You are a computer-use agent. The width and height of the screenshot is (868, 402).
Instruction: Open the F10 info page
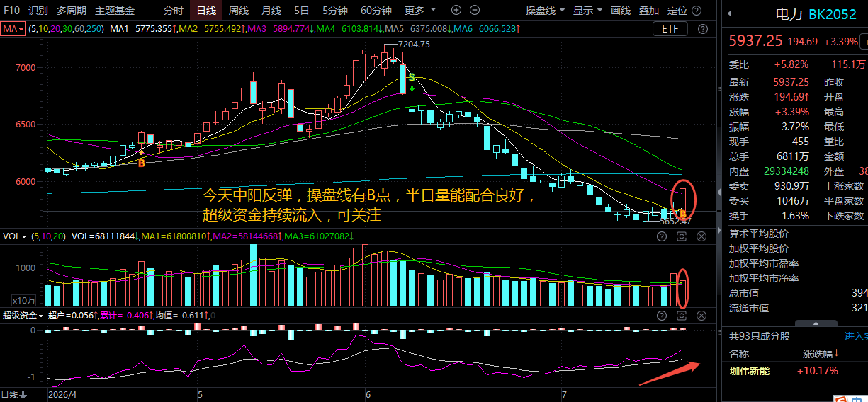pyautogui.click(x=11, y=11)
